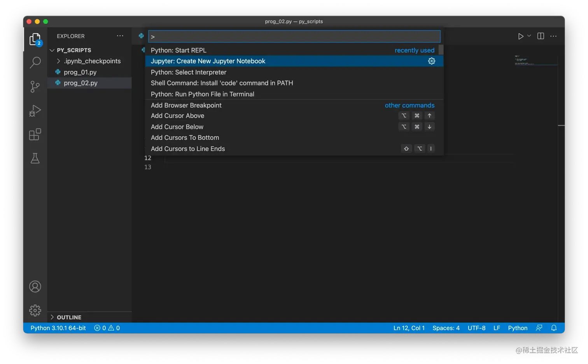This screenshot has width=588, height=364.
Task: Open the run options dropdown arrow
Action: (529, 36)
